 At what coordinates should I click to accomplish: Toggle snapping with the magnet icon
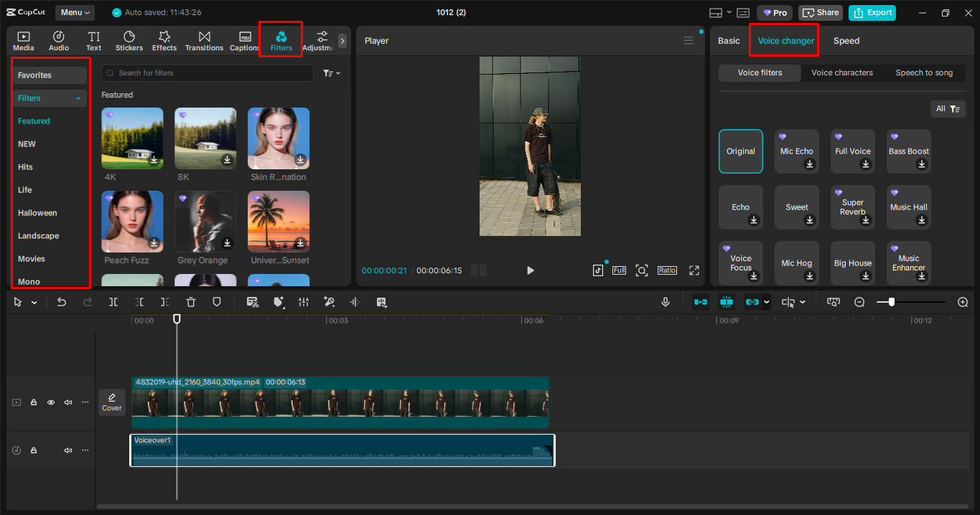[727, 301]
